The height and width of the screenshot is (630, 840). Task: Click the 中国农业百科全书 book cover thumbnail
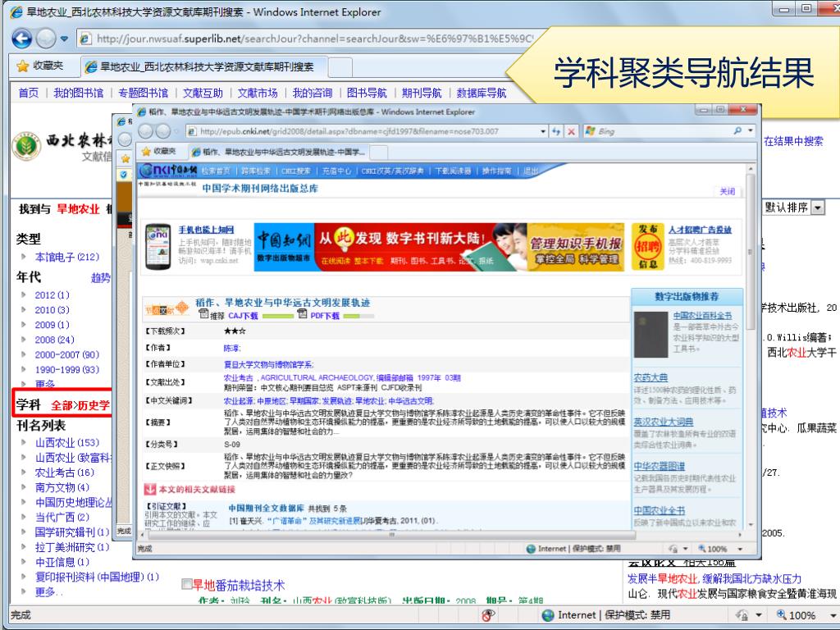651,335
